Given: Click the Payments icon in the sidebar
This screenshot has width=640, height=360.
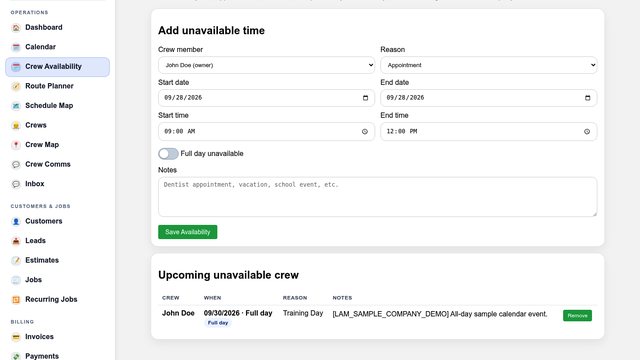Looking at the screenshot, I should point(16,356).
